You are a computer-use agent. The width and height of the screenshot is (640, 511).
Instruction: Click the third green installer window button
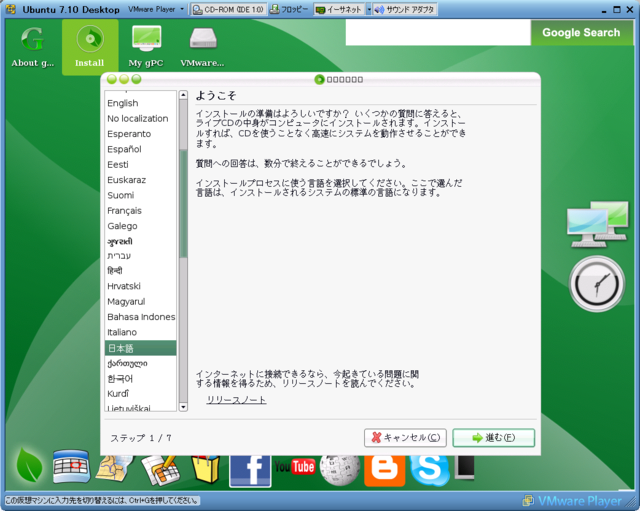136,79
